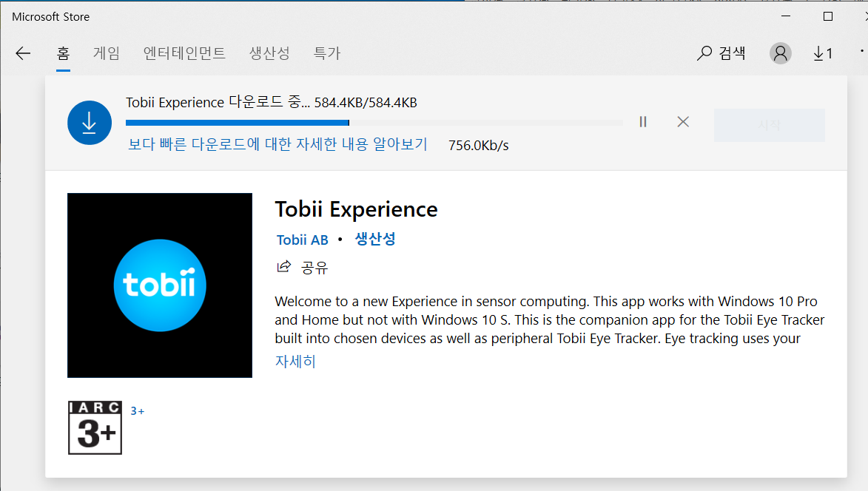
Task: Maximize the Microsoft Store window
Action: click(827, 16)
